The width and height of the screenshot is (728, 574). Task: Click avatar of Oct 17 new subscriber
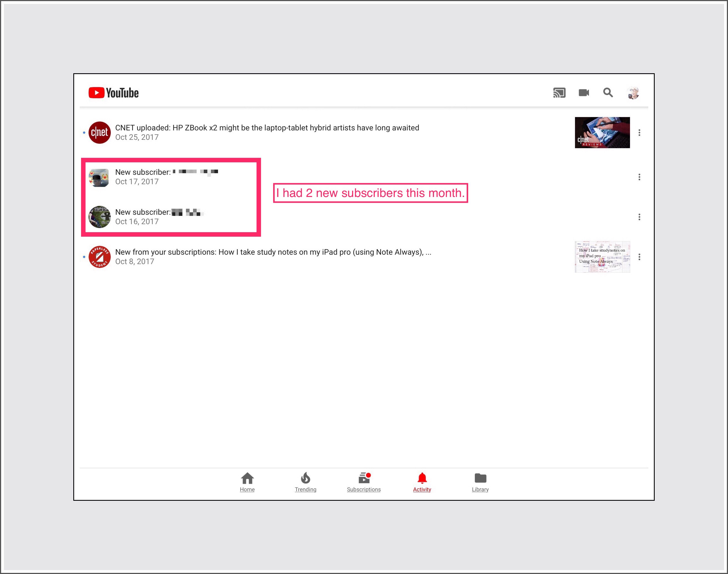tap(99, 178)
